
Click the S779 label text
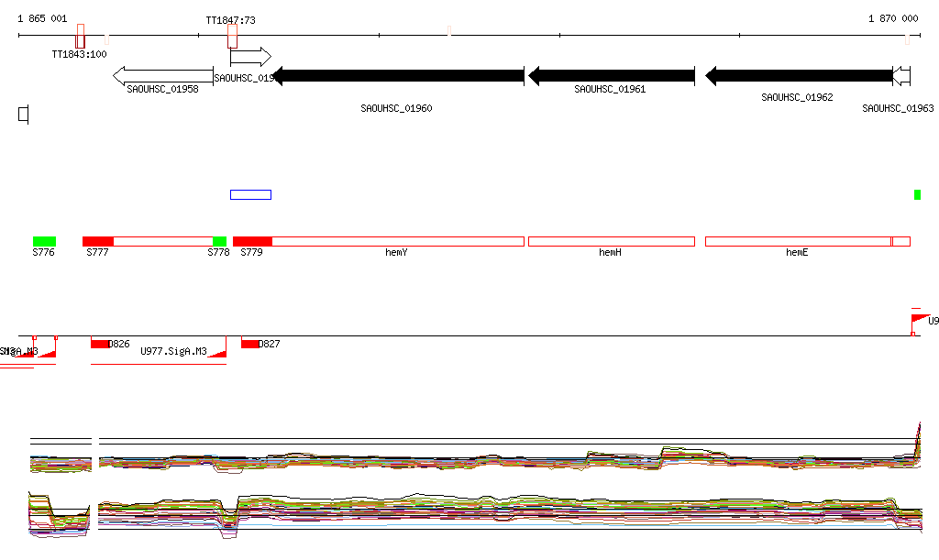pos(251,252)
